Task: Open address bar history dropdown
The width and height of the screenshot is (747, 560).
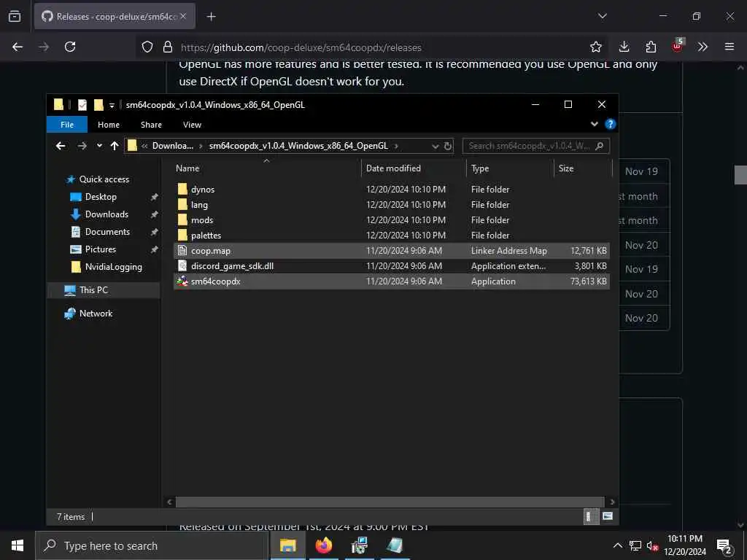Action: pos(435,146)
